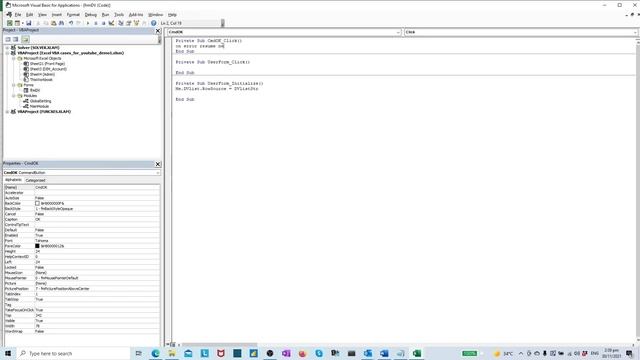
Task: Switch to the Alphabetic properties tab
Action: point(13,180)
